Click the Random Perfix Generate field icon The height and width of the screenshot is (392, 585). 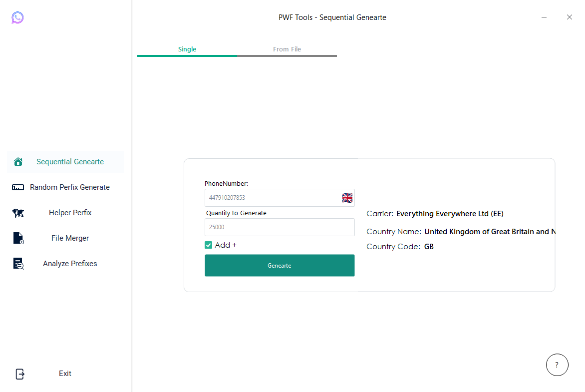point(18,187)
